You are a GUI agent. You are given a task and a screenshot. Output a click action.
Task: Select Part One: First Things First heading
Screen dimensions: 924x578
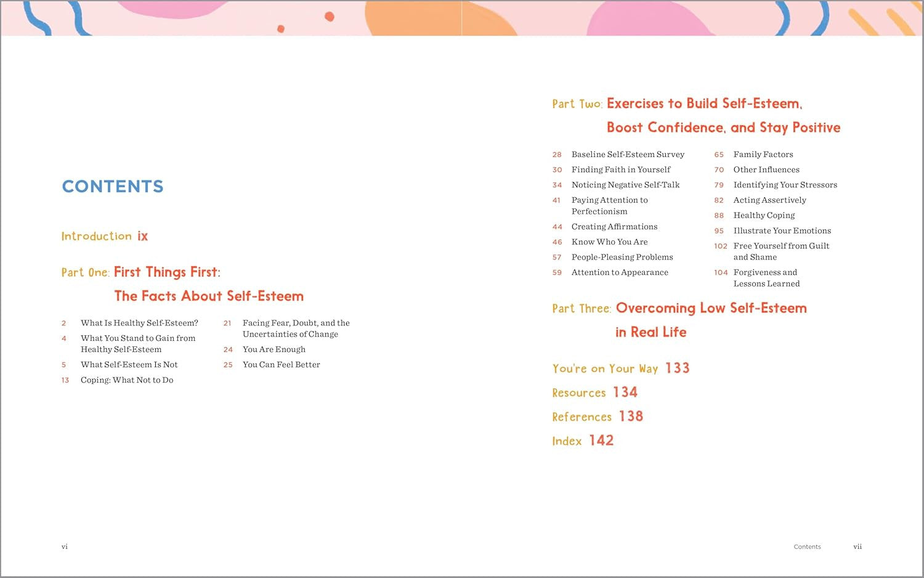166,272
